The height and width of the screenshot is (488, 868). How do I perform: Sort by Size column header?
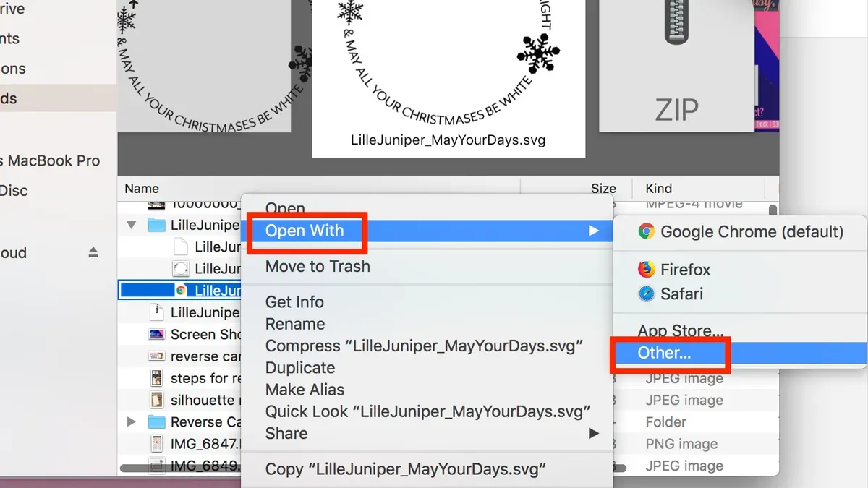pos(603,189)
